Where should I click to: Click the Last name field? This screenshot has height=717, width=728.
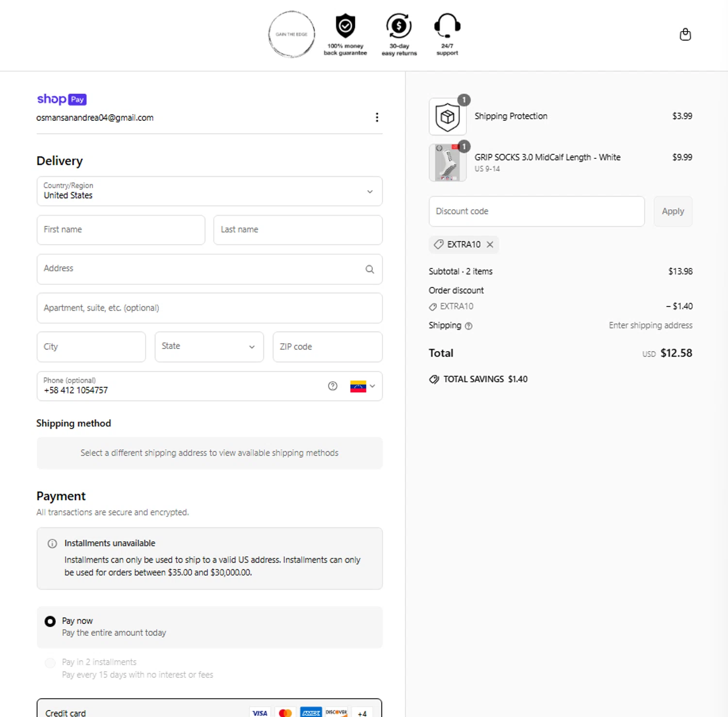[x=298, y=230]
